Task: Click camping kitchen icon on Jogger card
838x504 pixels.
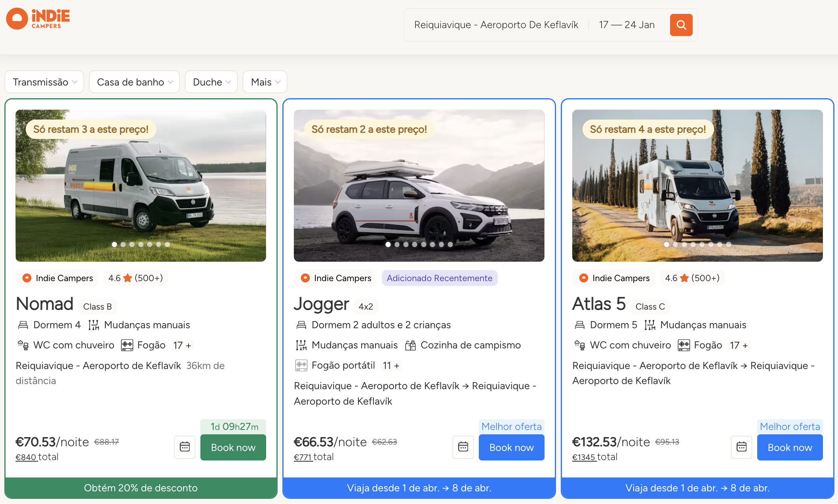Action: click(410, 345)
